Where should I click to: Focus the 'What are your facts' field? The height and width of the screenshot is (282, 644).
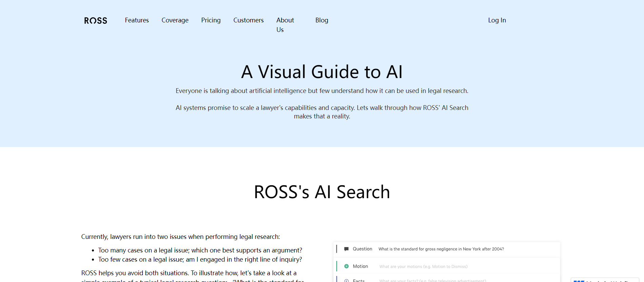432,280
